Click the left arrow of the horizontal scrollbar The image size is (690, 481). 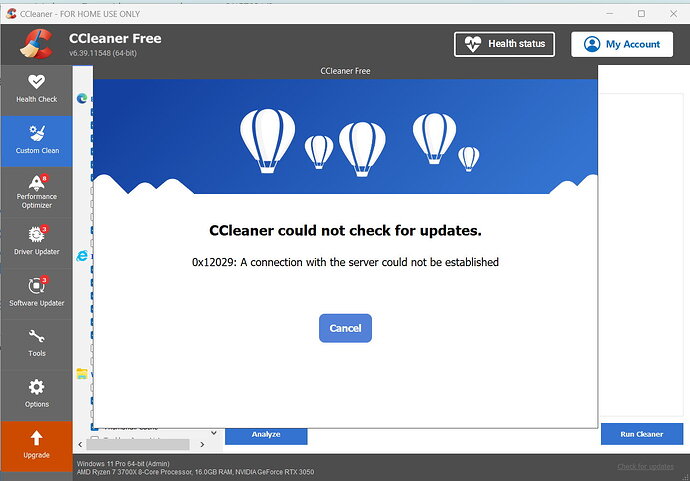(x=82, y=443)
